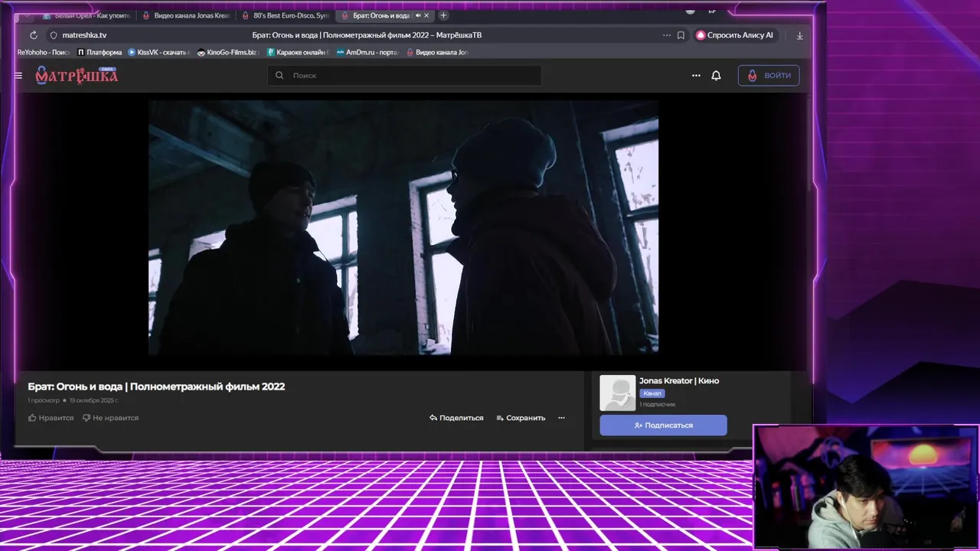The width and height of the screenshot is (980, 551).
Task: Click the video title text
Action: 156,386
